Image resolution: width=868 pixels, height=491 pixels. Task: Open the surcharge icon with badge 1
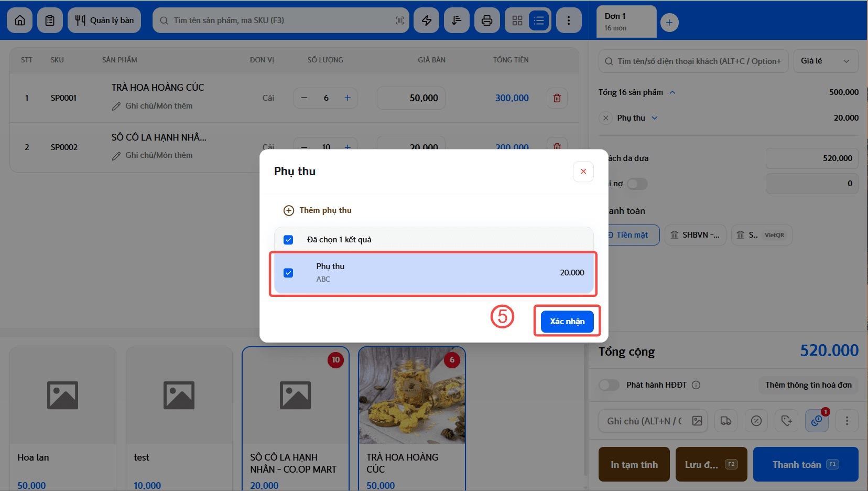[817, 421]
